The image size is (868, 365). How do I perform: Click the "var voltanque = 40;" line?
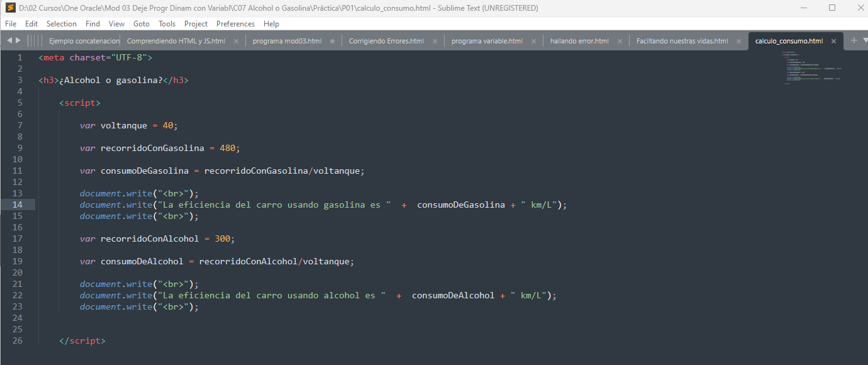[129, 125]
